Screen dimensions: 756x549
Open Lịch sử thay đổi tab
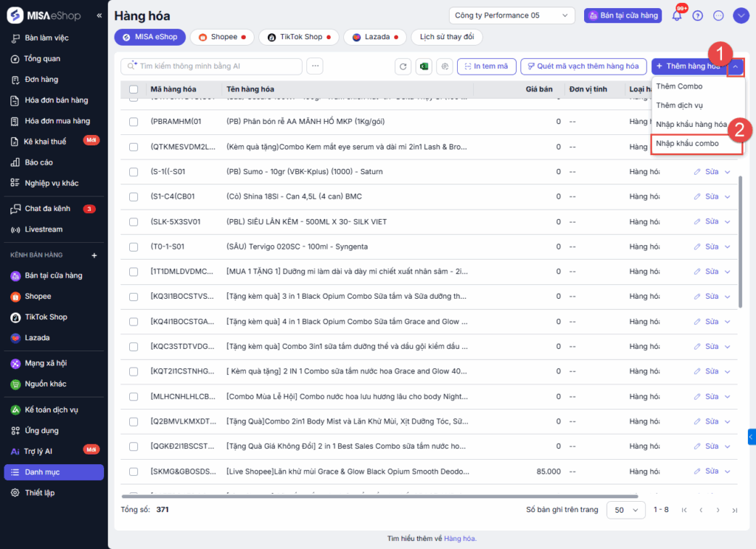[447, 37]
